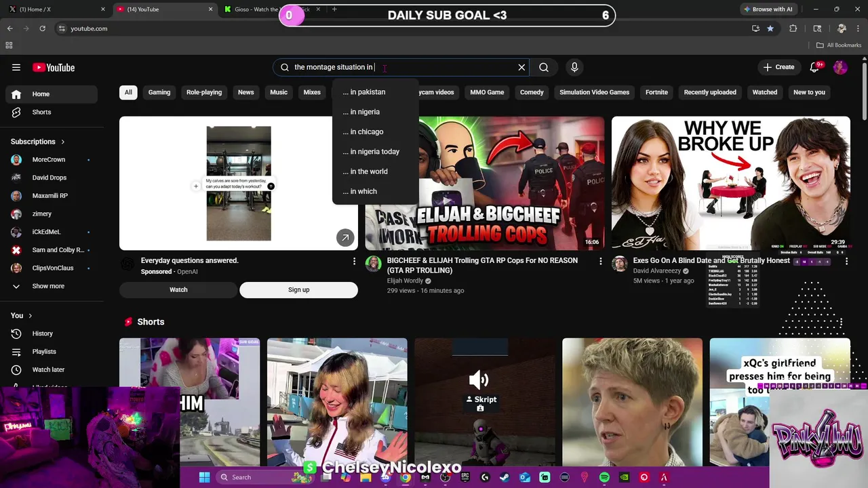This screenshot has width=868, height=488.
Task: Click Watch on the OpenAI ad
Action: pyautogui.click(x=178, y=289)
